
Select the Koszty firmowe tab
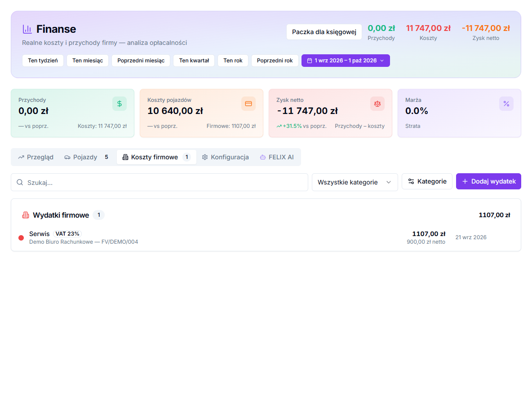(156, 157)
